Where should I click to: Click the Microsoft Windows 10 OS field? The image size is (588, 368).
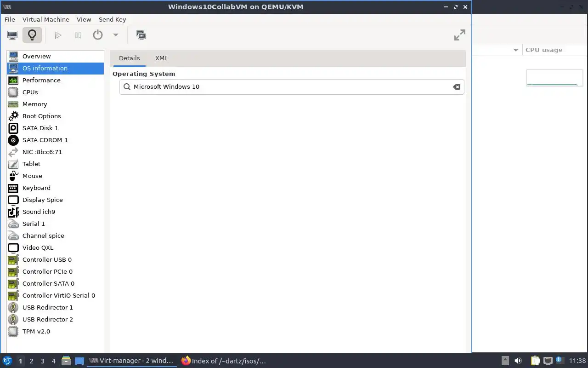292,87
